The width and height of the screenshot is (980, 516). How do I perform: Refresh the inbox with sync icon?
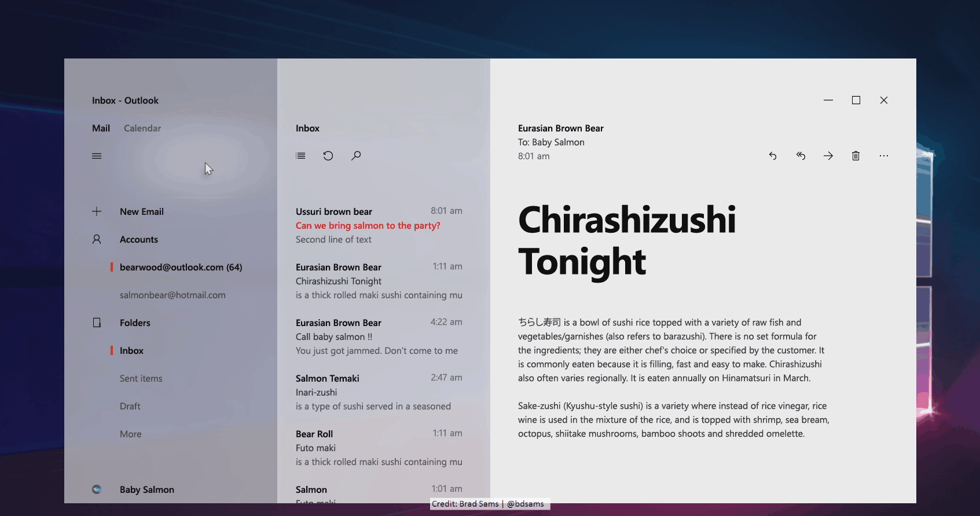click(328, 156)
